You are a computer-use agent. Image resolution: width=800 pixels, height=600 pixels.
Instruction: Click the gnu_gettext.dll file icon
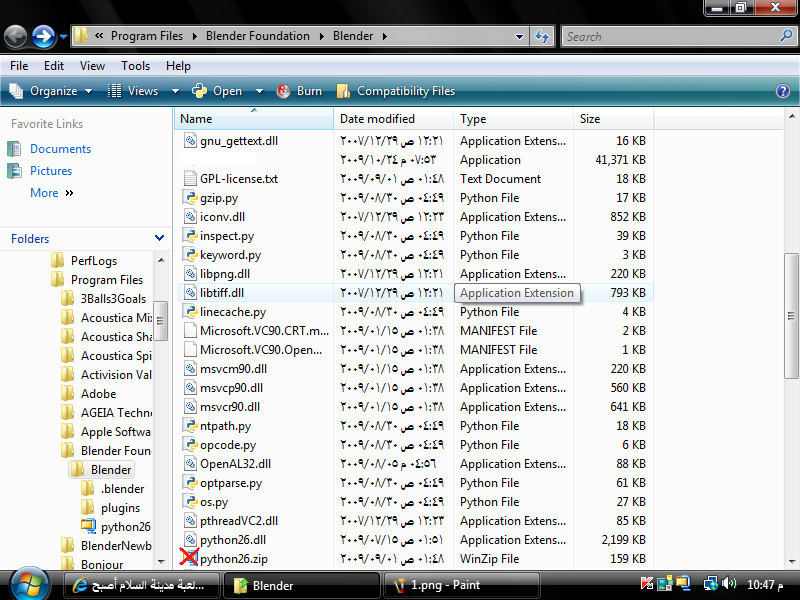(x=190, y=141)
